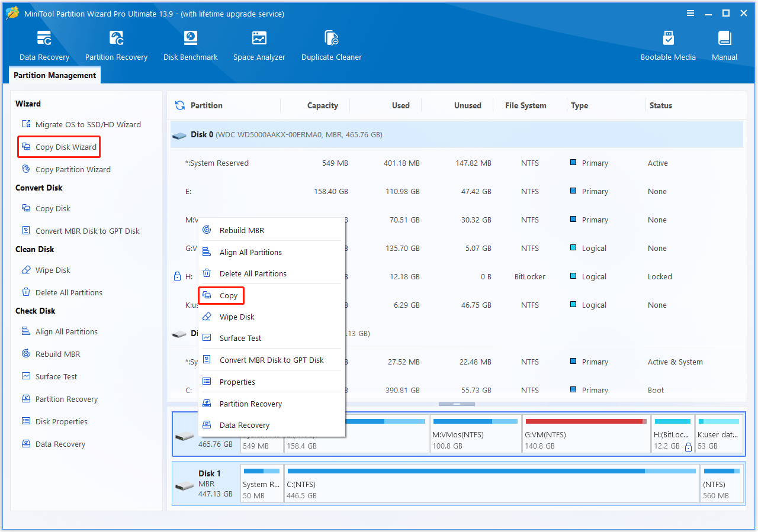Viewport: 758px width, 532px height.
Task: Select C:(NTFS) 446.5 GB block on Disk 1 map
Action: click(x=492, y=483)
